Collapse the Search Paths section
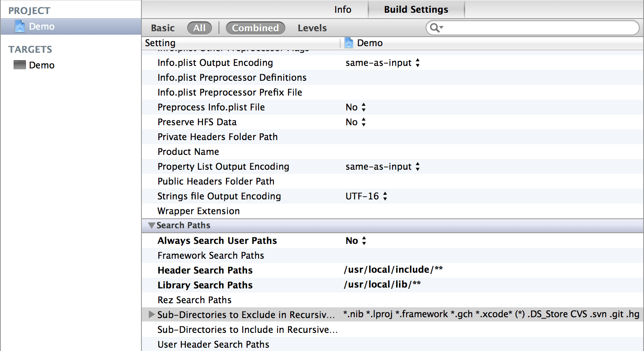Image resolution: width=644 pixels, height=351 pixels. tap(151, 225)
